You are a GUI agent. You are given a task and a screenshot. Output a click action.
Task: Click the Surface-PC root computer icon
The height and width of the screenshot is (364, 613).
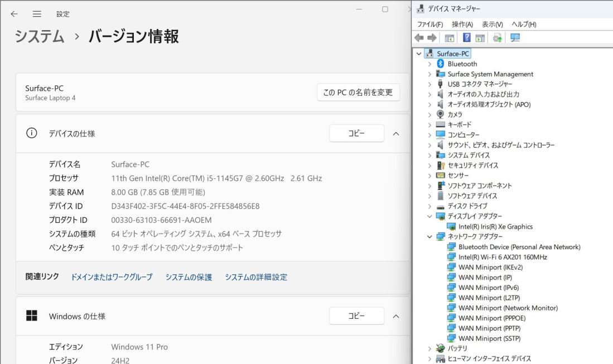(429, 54)
